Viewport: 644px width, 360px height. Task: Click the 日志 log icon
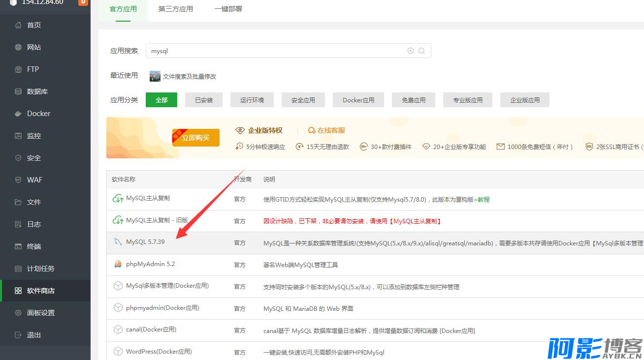[18, 224]
